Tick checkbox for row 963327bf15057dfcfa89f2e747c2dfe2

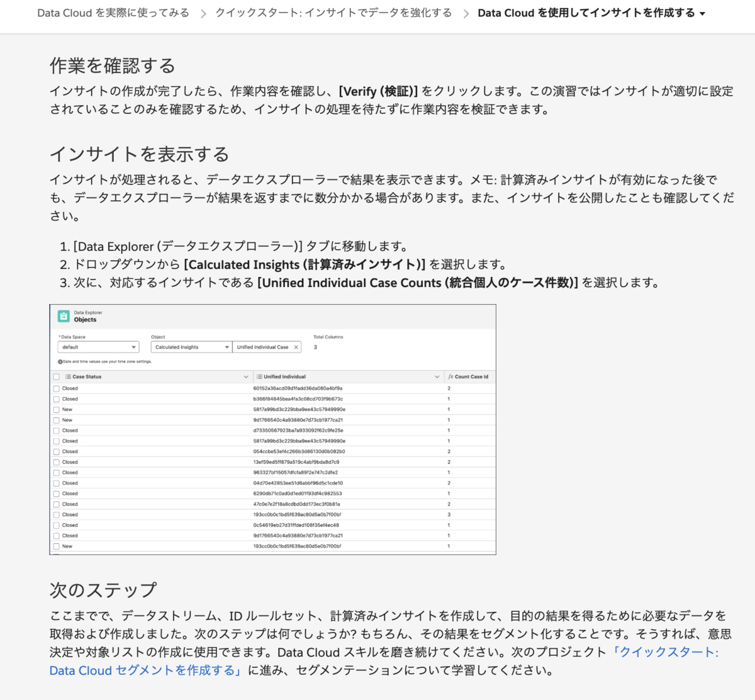tap(57, 473)
